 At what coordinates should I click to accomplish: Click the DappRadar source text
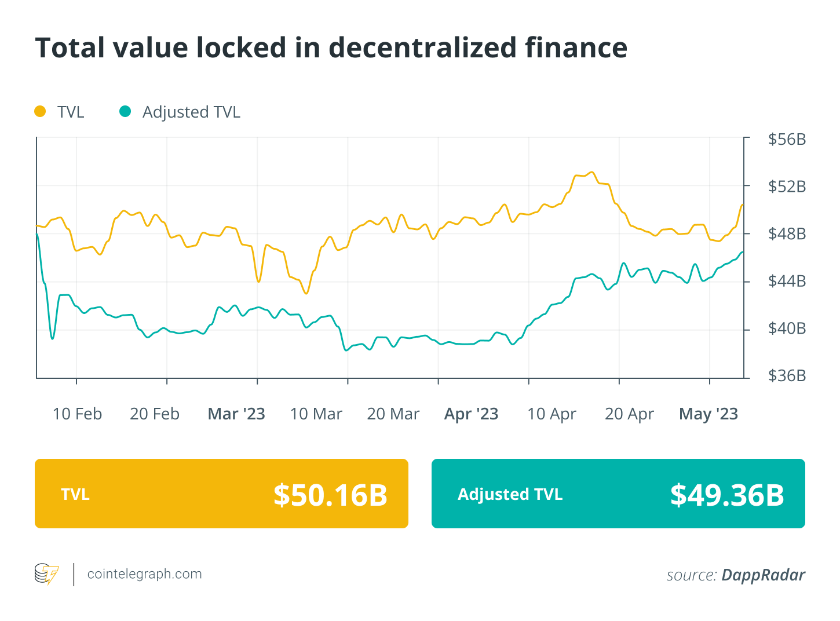tap(763, 575)
